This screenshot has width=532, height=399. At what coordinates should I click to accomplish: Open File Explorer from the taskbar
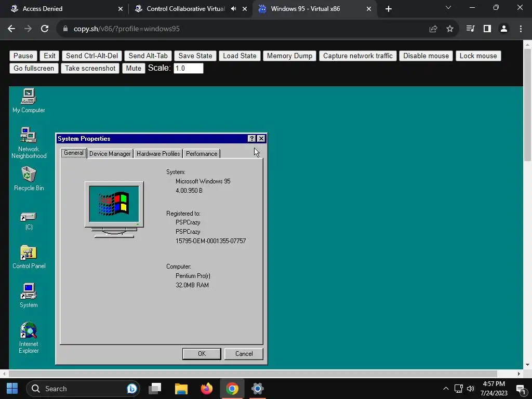coord(181,389)
